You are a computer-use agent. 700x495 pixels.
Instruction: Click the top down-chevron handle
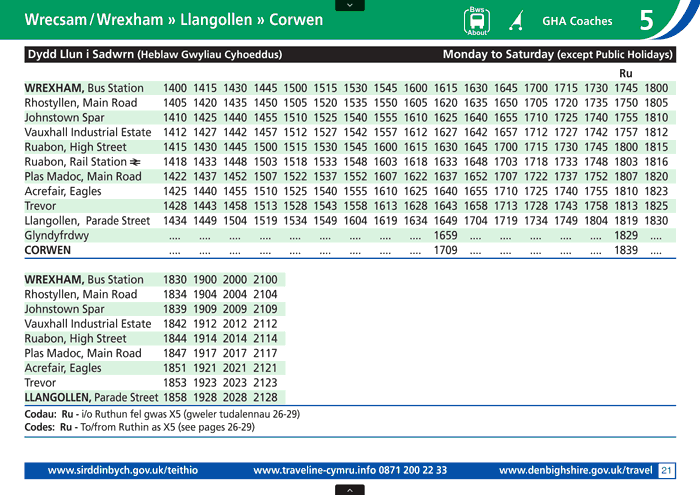click(350, 5)
